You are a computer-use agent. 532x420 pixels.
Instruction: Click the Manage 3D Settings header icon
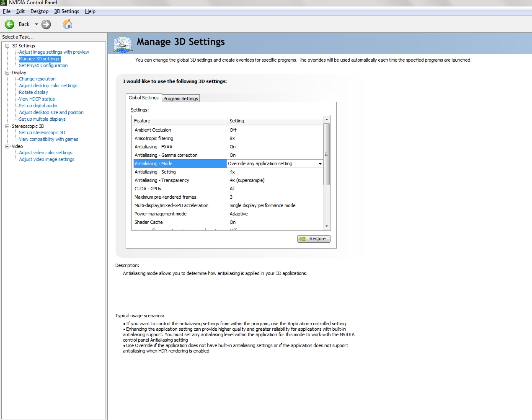tap(123, 44)
